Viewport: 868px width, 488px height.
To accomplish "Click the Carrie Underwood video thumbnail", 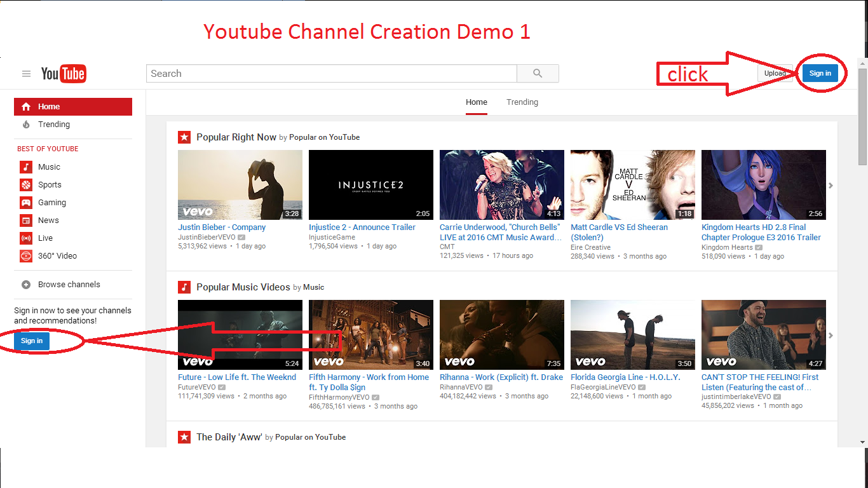I will [x=502, y=185].
